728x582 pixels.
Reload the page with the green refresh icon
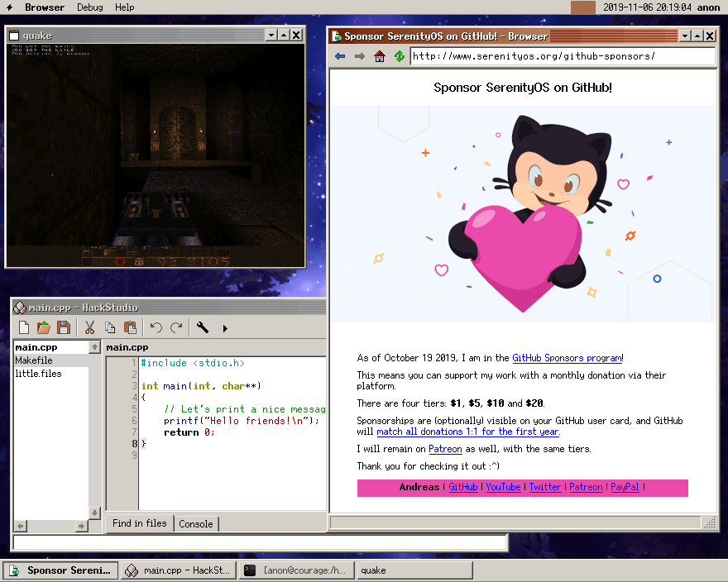click(x=400, y=56)
